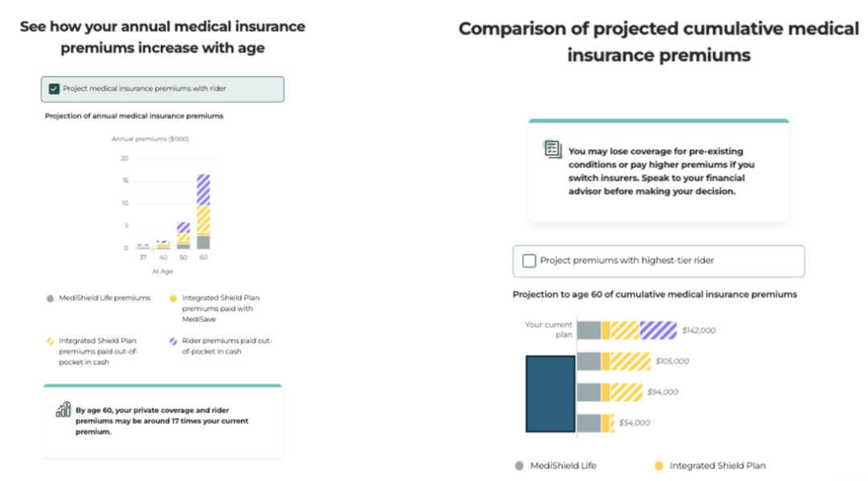Click the grey MediShield Life premiums legend dot
The width and height of the screenshot is (868, 481).
pyautogui.click(x=51, y=298)
